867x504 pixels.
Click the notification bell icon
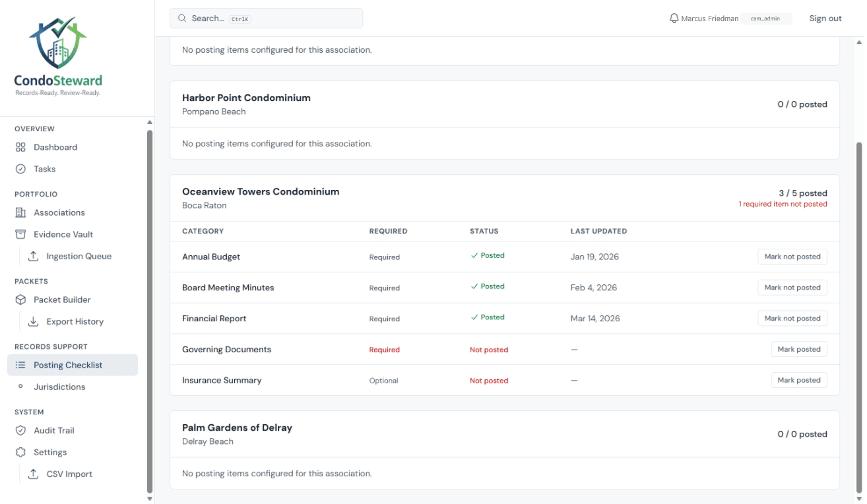(674, 18)
